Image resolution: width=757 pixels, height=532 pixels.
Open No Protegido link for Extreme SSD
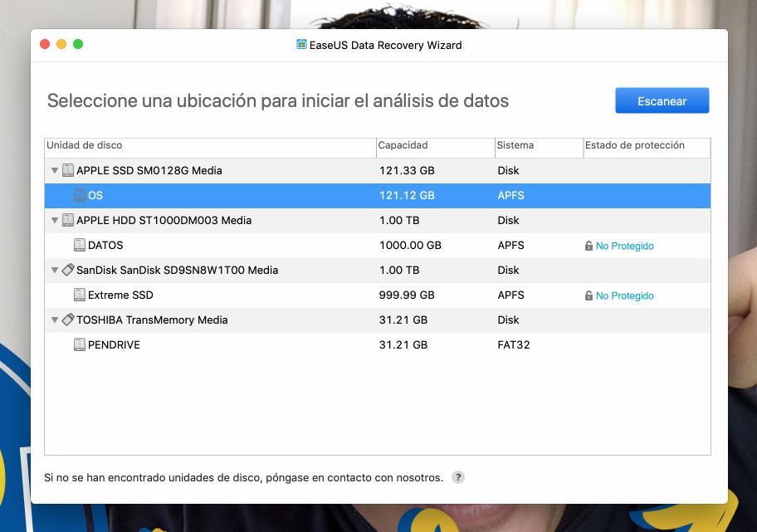coord(625,295)
